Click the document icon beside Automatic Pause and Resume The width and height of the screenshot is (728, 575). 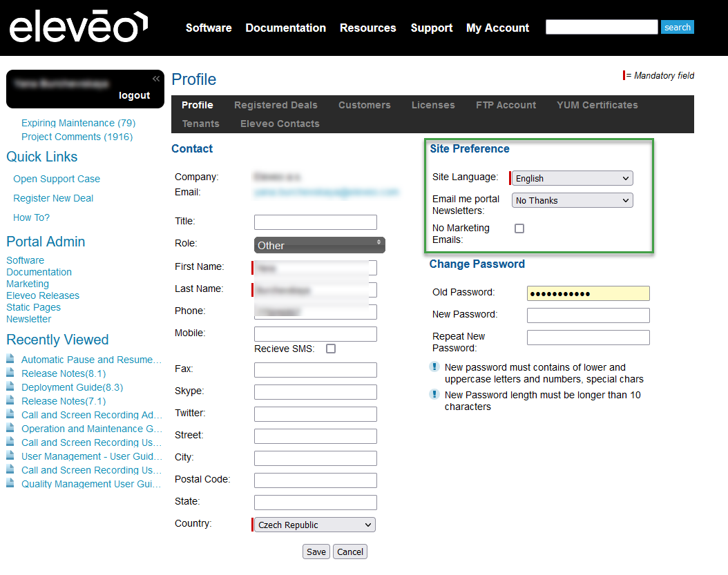(10, 359)
